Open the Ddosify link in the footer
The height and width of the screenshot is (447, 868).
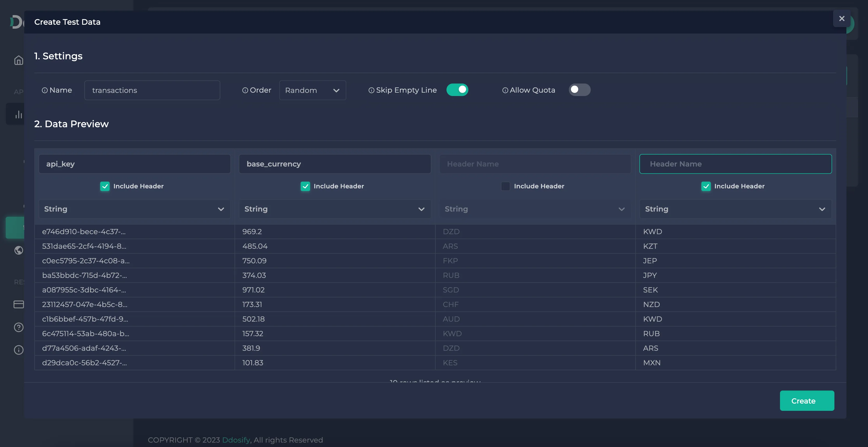click(x=236, y=440)
